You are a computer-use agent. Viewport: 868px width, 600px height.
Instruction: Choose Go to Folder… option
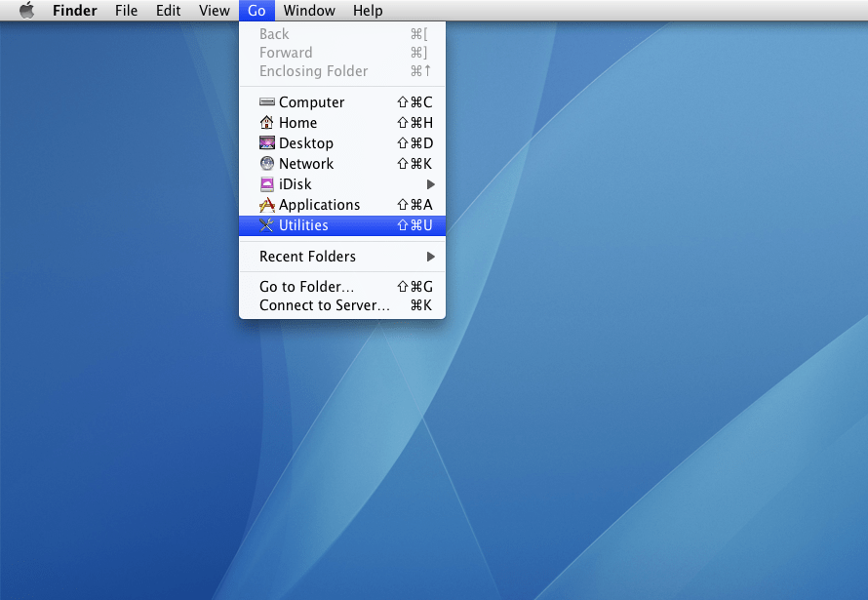coord(342,287)
